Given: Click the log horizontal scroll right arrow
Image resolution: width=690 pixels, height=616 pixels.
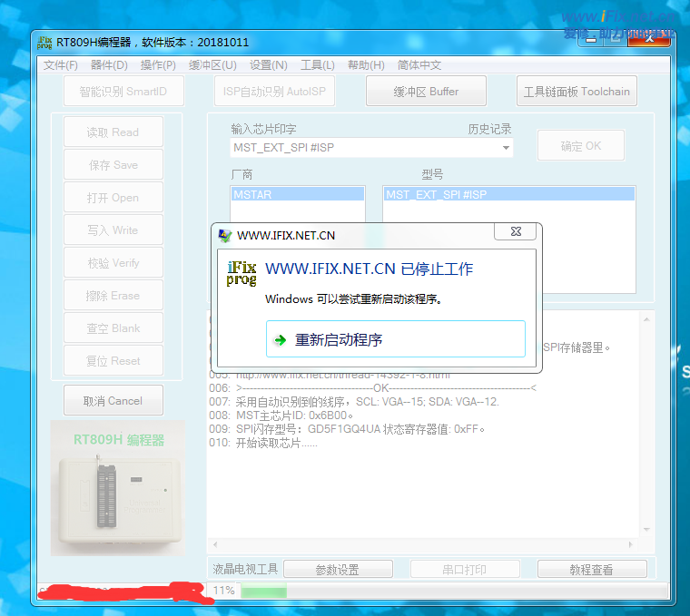Looking at the screenshot, I should (x=631, y=544).
